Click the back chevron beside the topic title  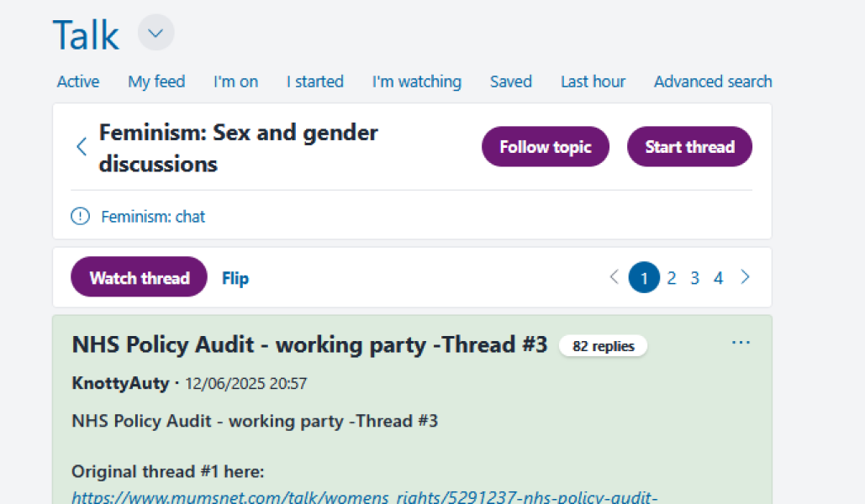81,146
